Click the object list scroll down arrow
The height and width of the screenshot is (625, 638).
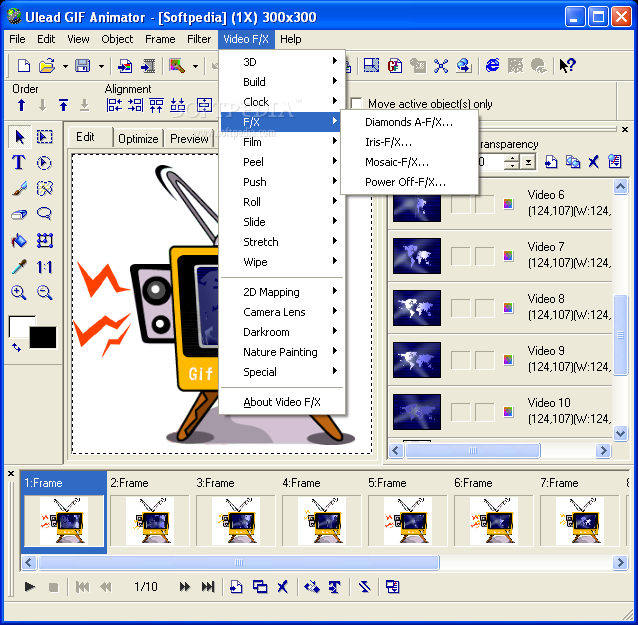pos(620,433)
